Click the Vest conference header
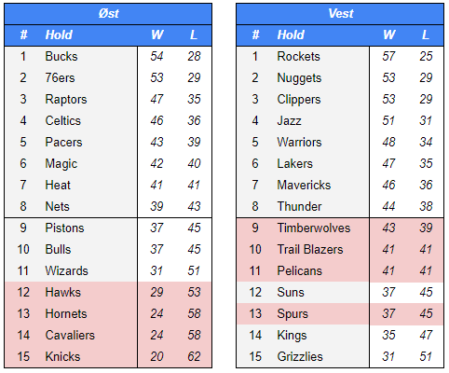The image size is (449, 373). (340, 14)
